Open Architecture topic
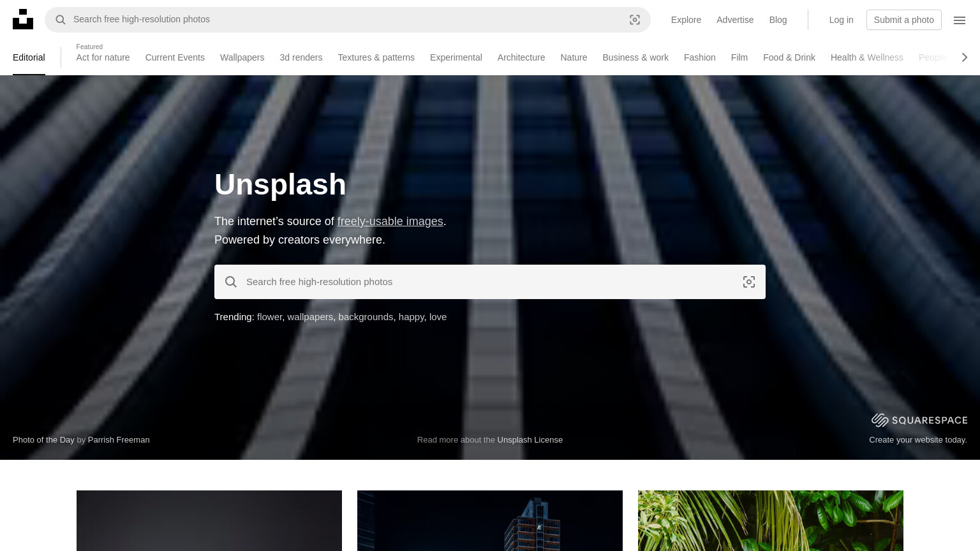 click(521, 57)
